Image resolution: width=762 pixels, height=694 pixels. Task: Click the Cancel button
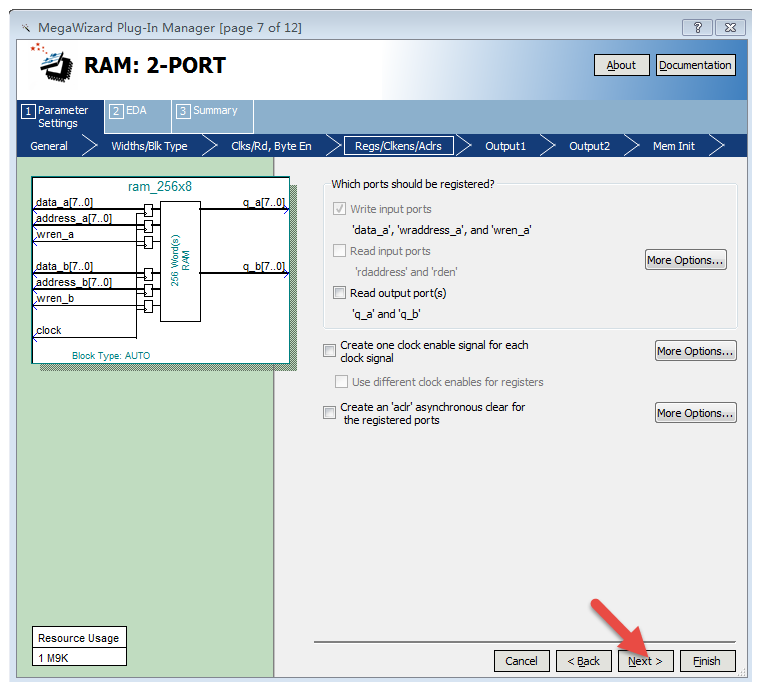point(521,661)
